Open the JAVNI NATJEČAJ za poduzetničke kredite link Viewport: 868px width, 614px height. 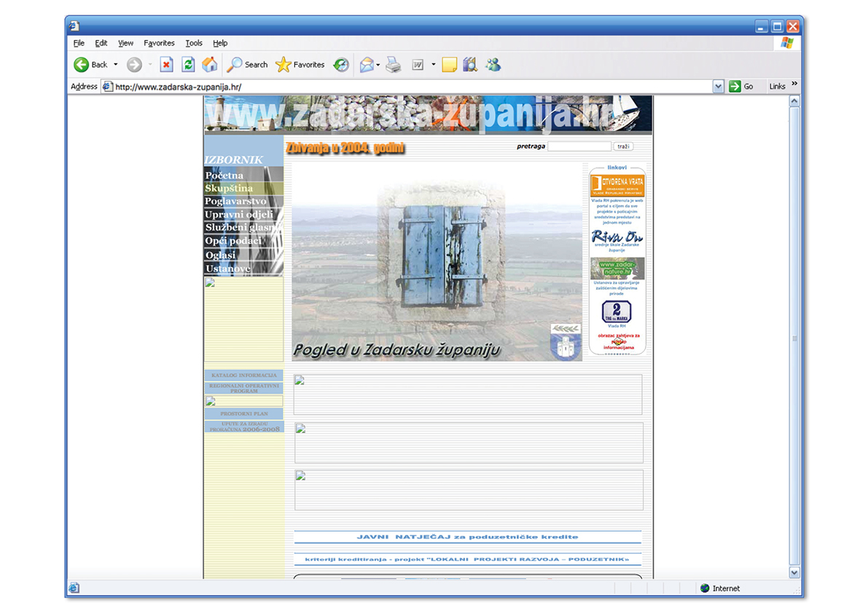coord(467,536)
